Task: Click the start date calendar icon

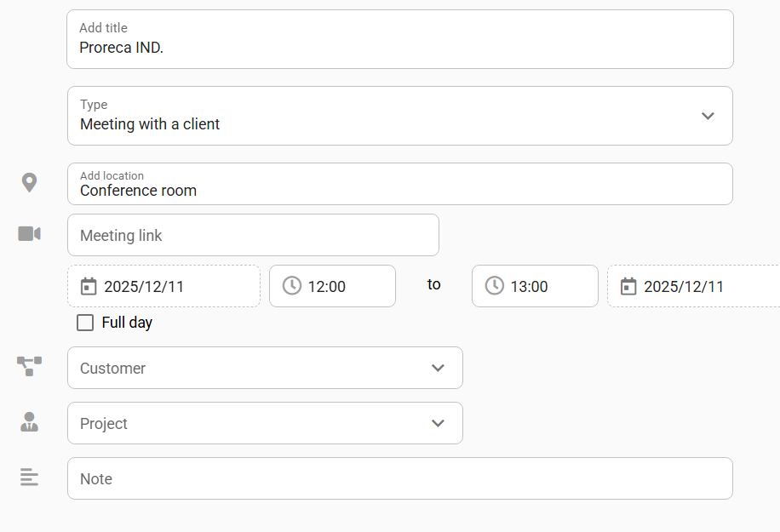Action: click(x=88, y=286)
